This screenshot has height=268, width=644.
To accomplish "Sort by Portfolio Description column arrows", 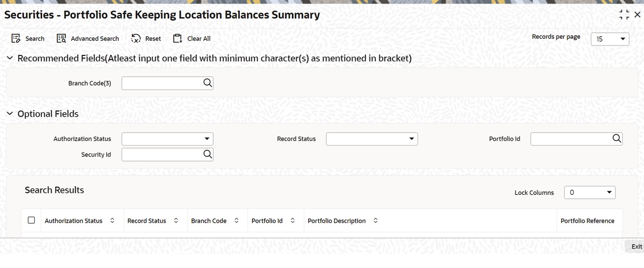I will coord(375,221).
